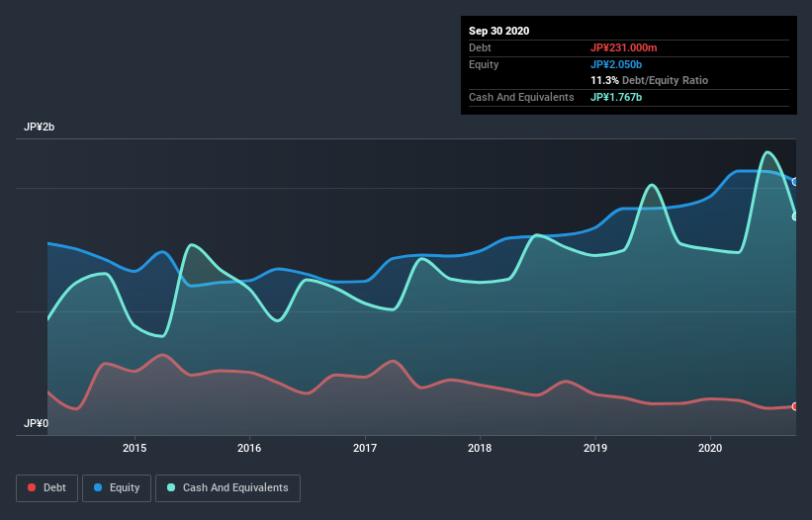Click the Debt label in tooltip
Image resolution: width=812 pixels, height=520 pixels.
tap(480, 47)
